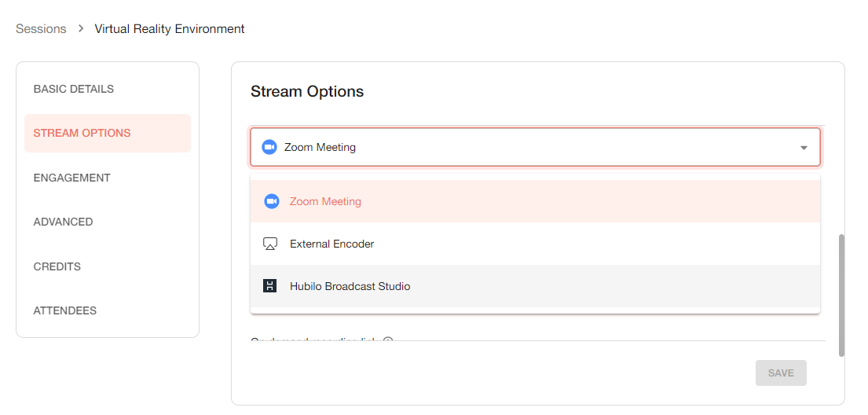Go to the Engagement tab
This screenshot has width=868, height=415.
72,178
